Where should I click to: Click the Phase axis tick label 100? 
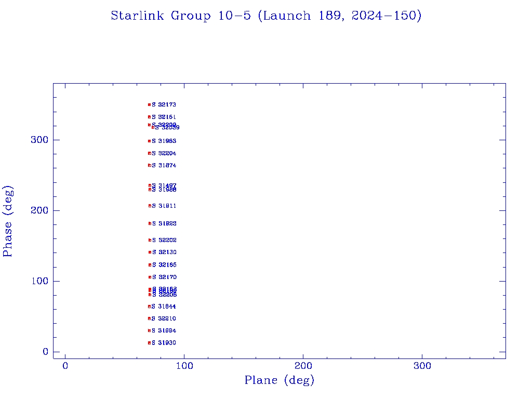coord(39,281)
